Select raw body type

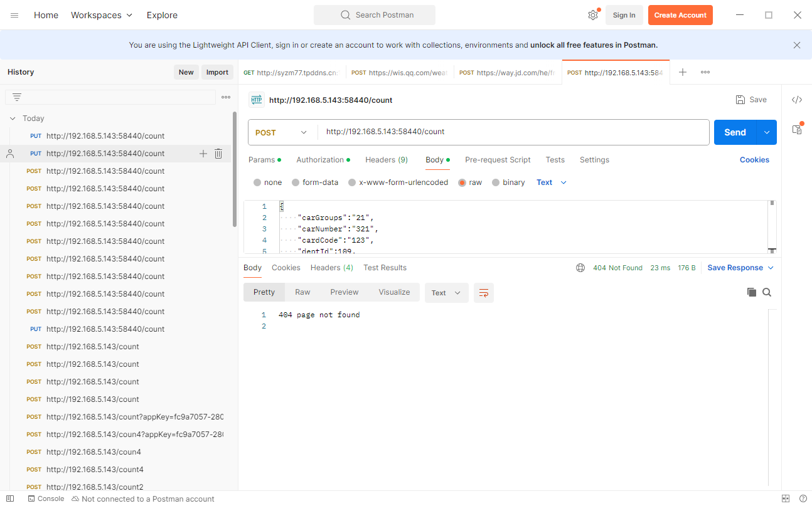point(470,182)
